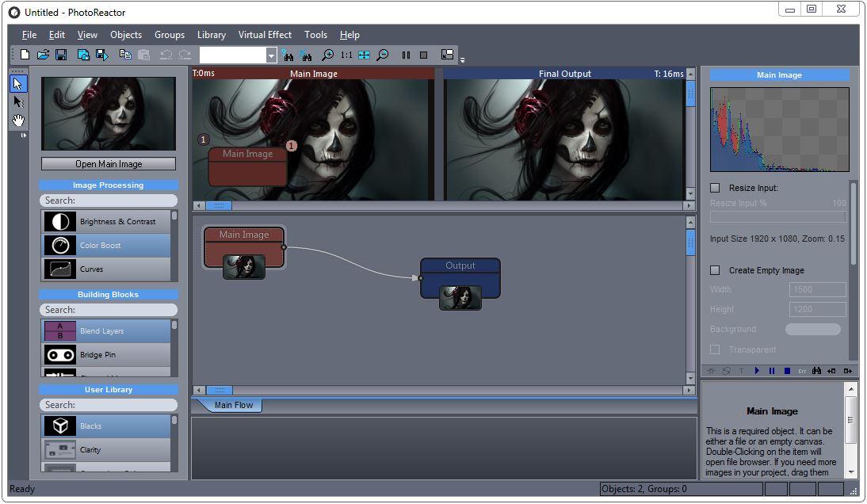Select the Color Boost effect
The height and width of the screenshot is (504, 867).
pos(106,246)
